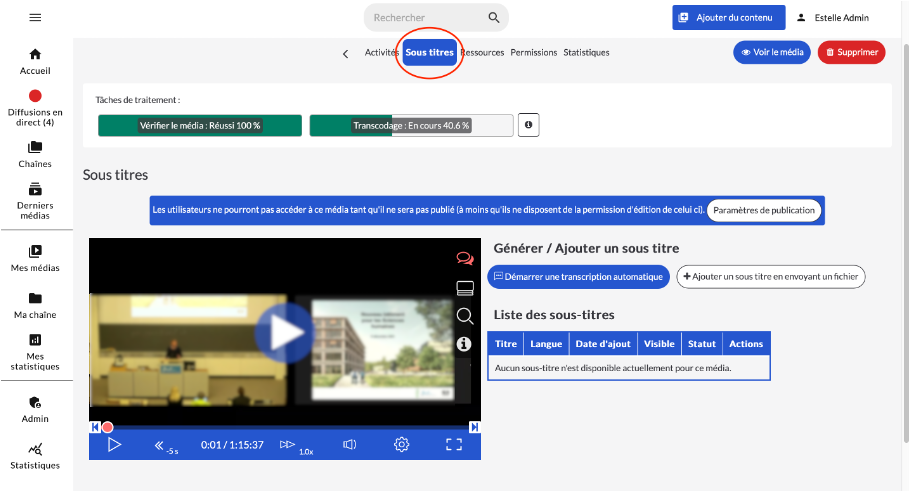Go back with the left chevron arrow
Screen dimensions: 910x492
pos(346,53)
